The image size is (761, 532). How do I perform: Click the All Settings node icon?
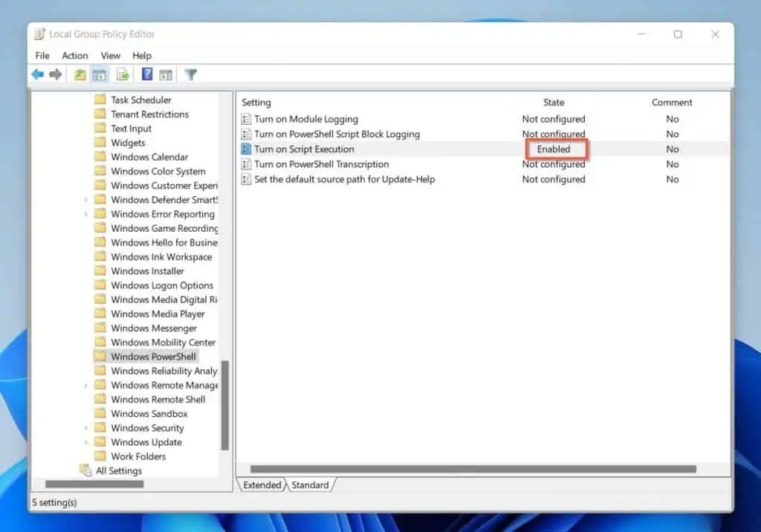pyautogui.click(x=85, y=470)
